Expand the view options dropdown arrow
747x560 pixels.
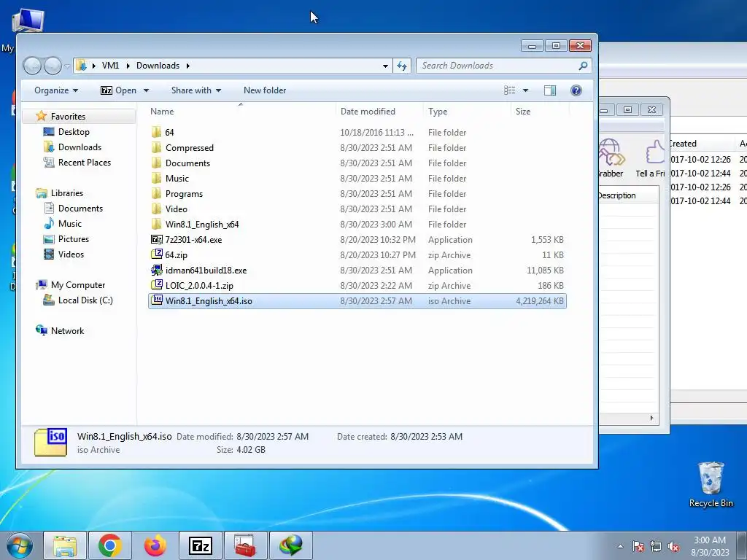[x=525, y=90]
